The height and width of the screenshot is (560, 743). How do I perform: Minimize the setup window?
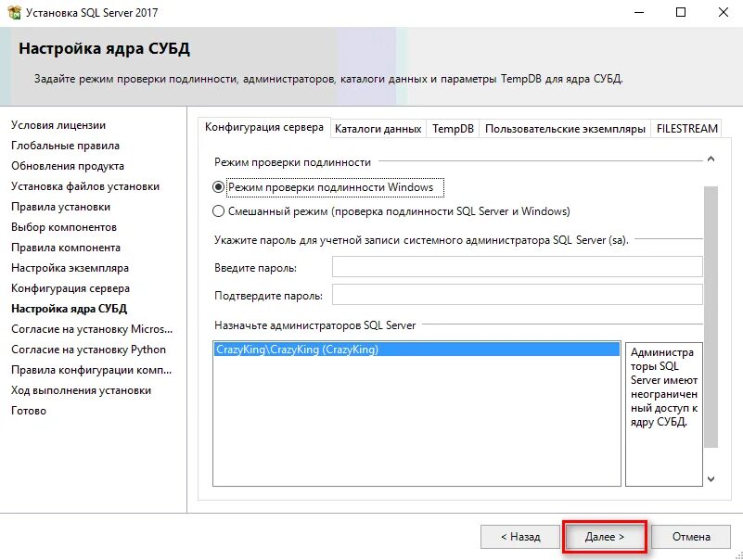pos(639,12)
